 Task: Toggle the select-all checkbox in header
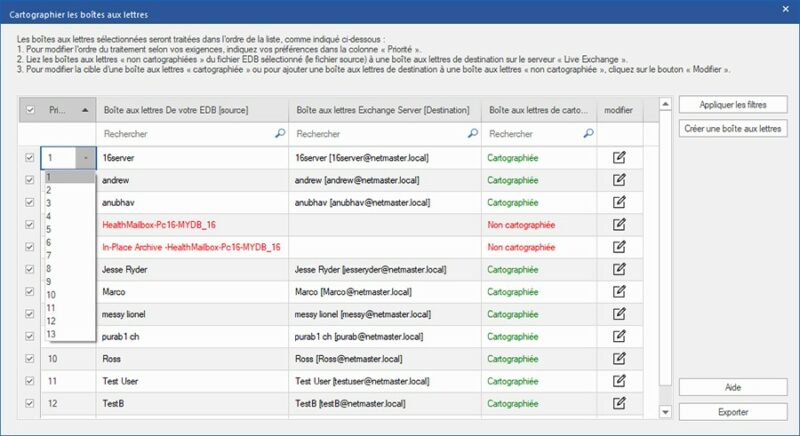[30, 110]
